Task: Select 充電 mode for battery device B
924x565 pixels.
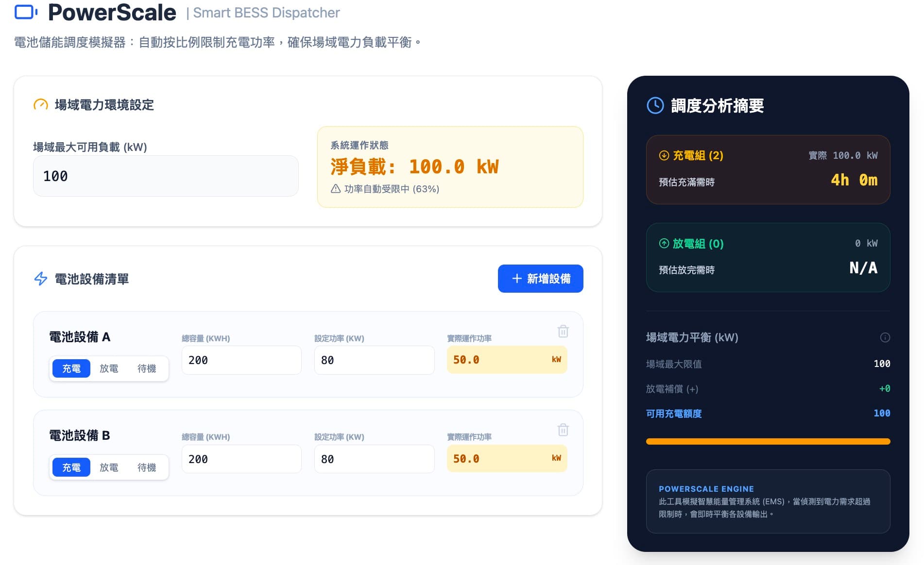Action: (71, 467)
